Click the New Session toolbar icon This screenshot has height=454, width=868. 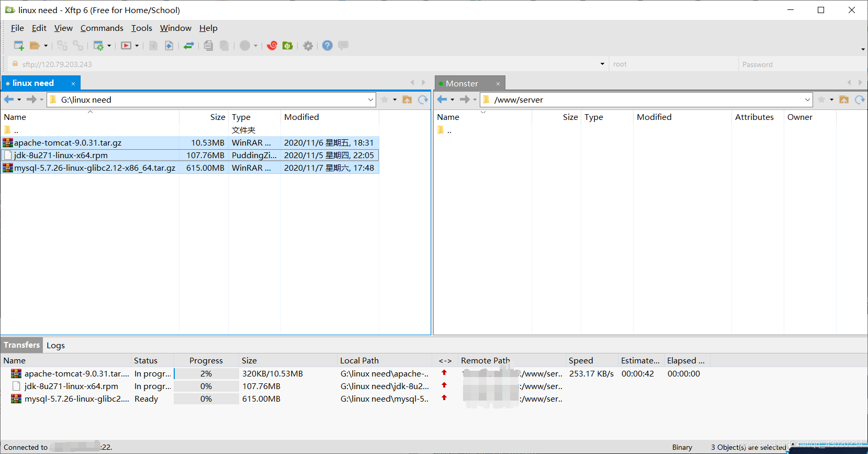(19, 46)
